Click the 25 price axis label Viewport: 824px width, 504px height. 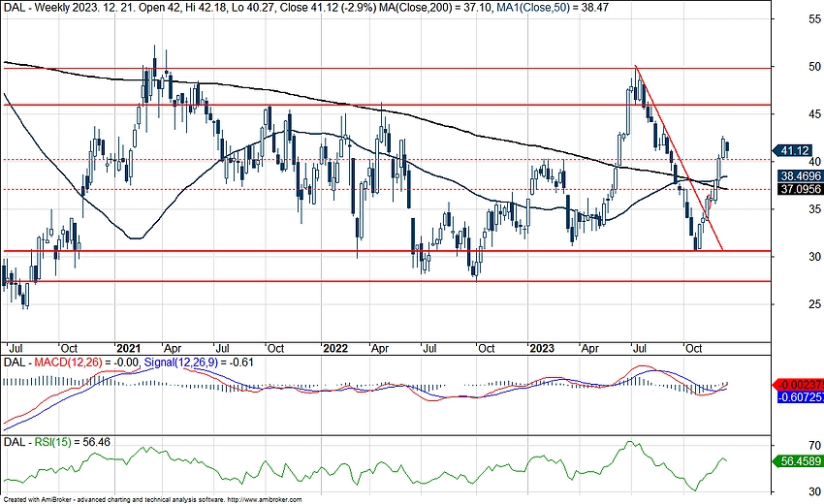click(x=815, y=303)
